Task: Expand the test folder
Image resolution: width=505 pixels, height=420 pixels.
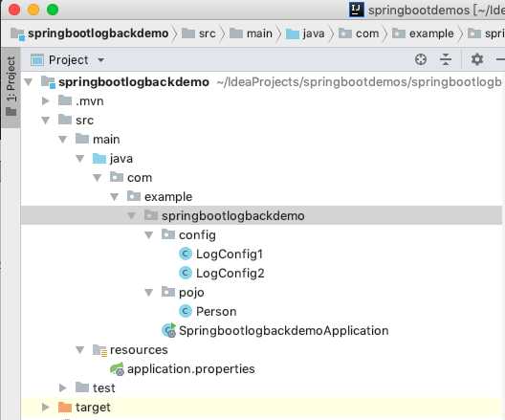Action: click(63, 387)
